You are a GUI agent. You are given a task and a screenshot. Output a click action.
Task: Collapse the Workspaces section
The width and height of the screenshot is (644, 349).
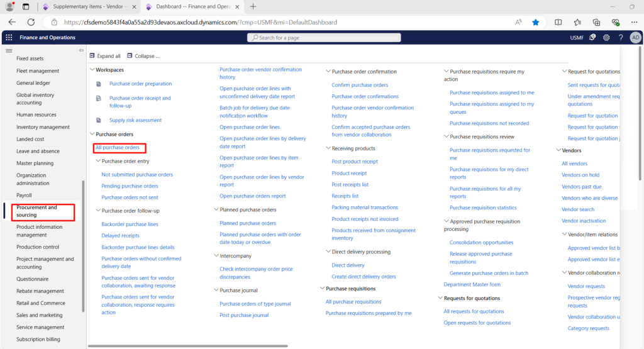pos(92,70)
